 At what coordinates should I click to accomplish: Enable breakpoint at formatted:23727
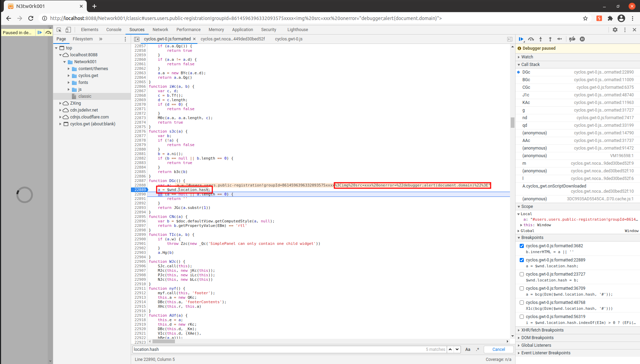(x=522, y=274)
